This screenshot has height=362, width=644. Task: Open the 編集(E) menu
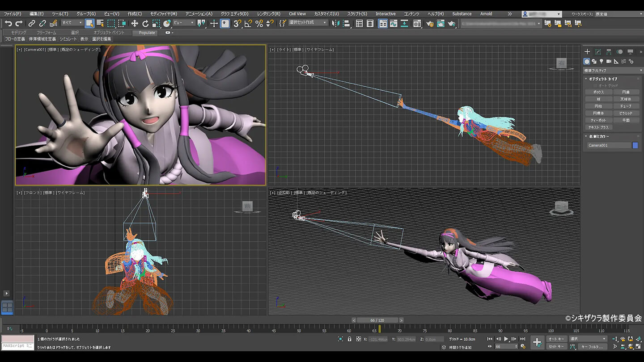tap(37, 14)
